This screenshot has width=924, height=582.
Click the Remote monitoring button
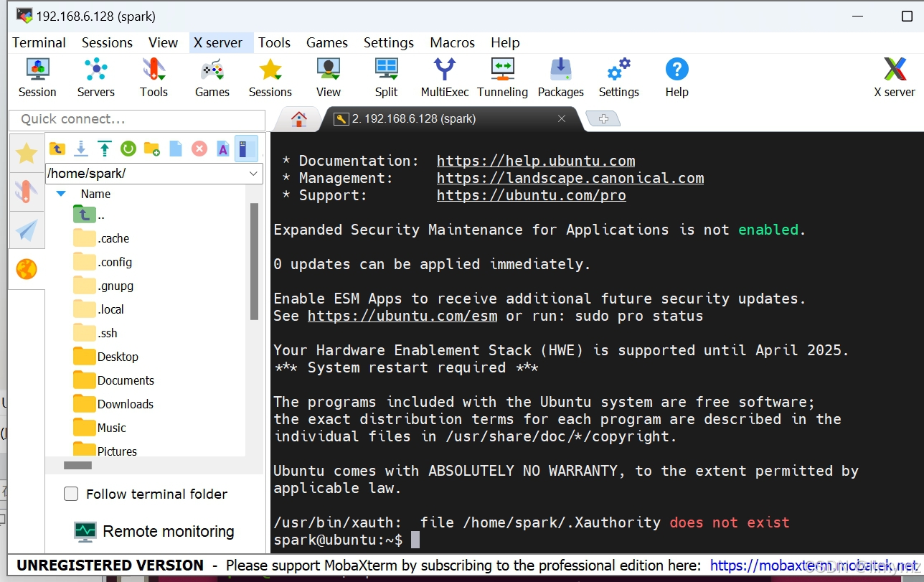click(154, 532)
